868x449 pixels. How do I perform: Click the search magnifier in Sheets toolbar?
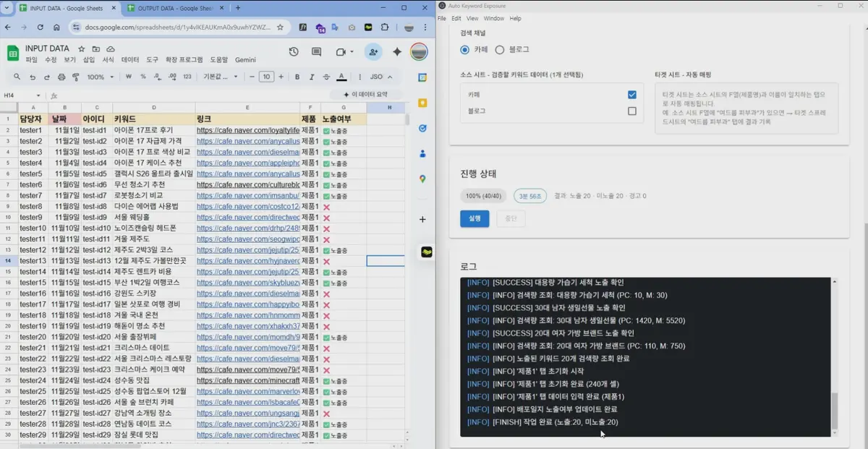(x=17, y=77)
